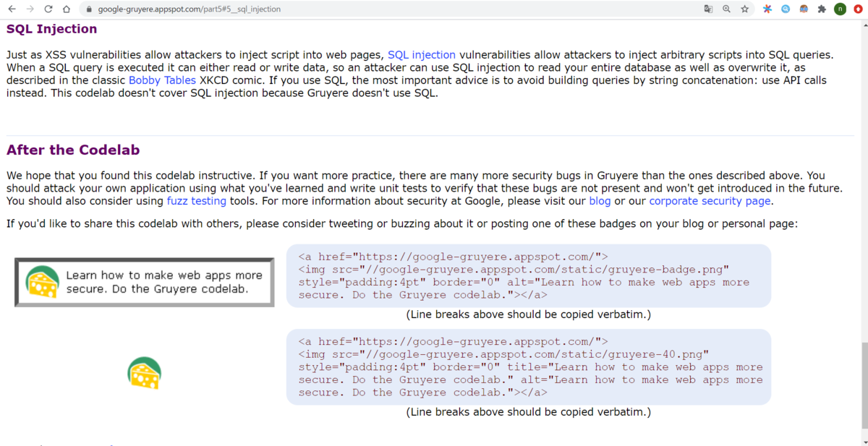
Task: Click the After the Codelab heading
Action: pyautogui.click(x=73, y=150)
